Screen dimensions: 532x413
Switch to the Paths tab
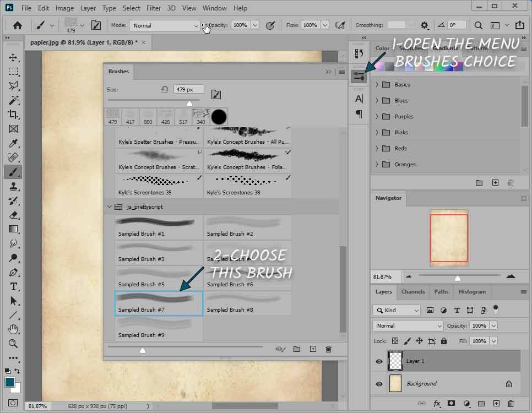coord(441,292)
